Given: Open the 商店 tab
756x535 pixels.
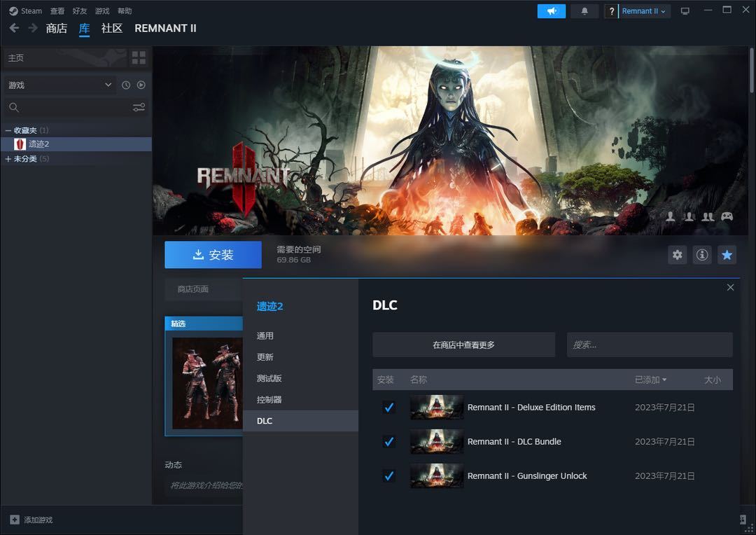Looking at the screenshot, I should pos(56,29).
